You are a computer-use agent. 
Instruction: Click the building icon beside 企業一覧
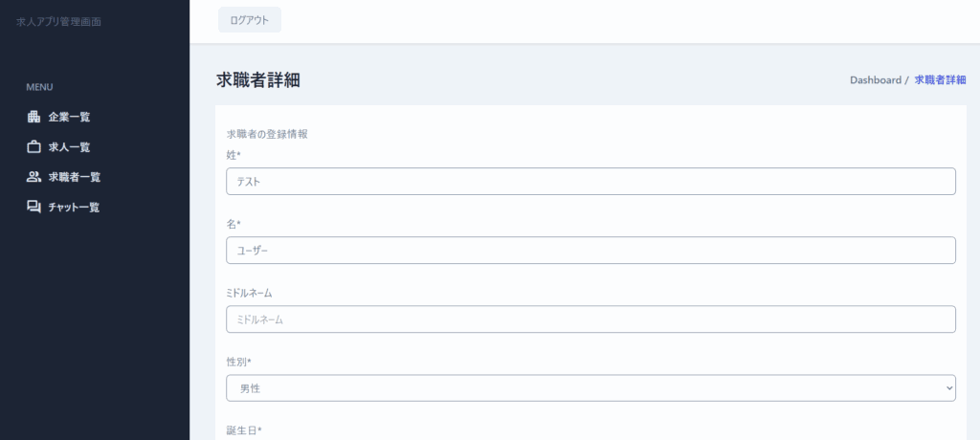(x=33, y=117)
